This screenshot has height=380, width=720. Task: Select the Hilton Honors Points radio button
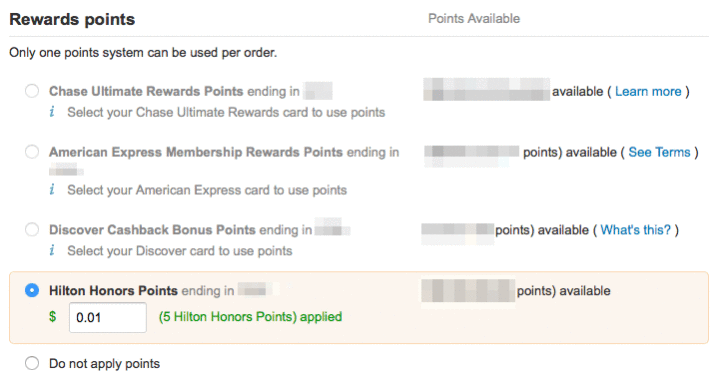[x=32, y=291]
